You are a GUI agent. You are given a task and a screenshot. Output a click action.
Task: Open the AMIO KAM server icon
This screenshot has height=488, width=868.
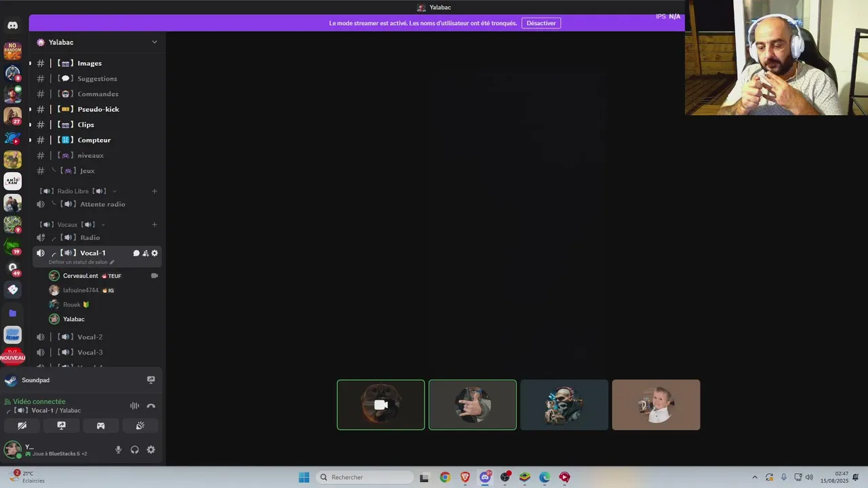pyautogui.click(x=13, y=181)
